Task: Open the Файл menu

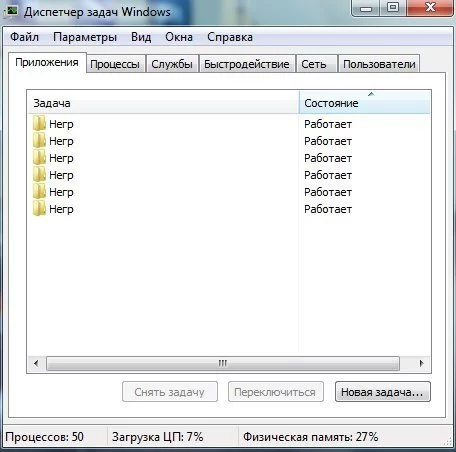Action: [24, 37]
